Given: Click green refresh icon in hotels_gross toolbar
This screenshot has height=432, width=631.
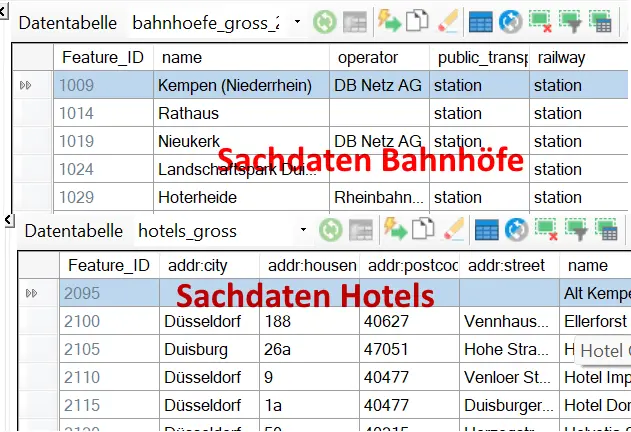Looking at the screenshot, I should click(331, 230).
